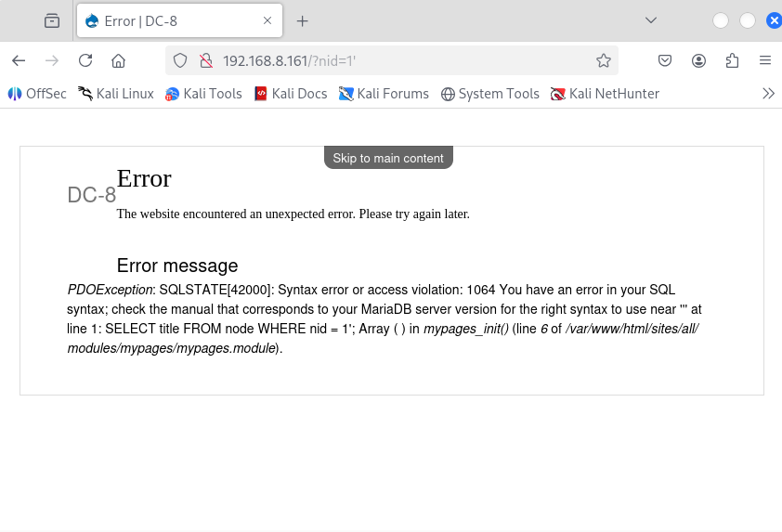Viewport: 782px width, 532px height.
Task: Click the DC-8 site name link
Action: tap(91, 195)
